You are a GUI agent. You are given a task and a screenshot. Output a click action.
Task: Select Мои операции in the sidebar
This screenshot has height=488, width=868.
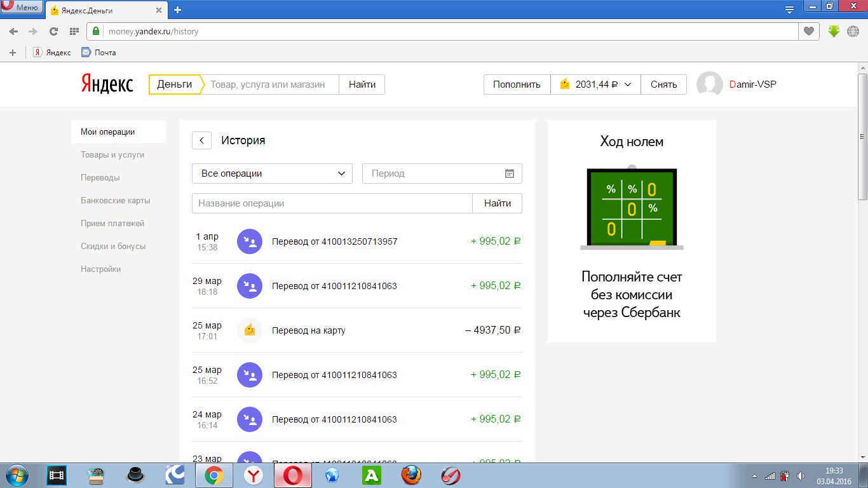119,132
